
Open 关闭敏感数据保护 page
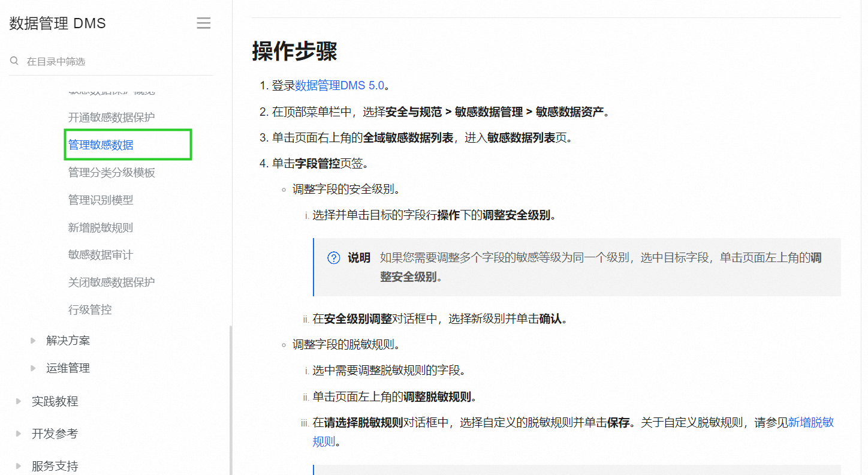tap(111, 282)
